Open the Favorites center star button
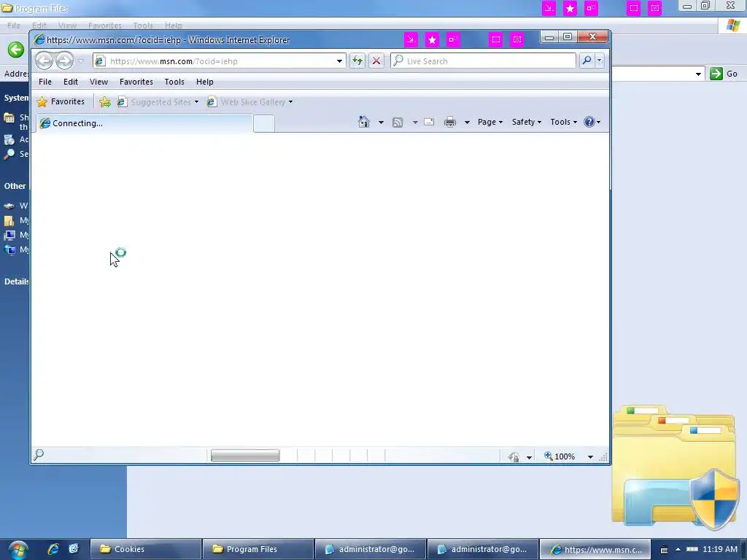The image size is (747, 560). [61, 101]
